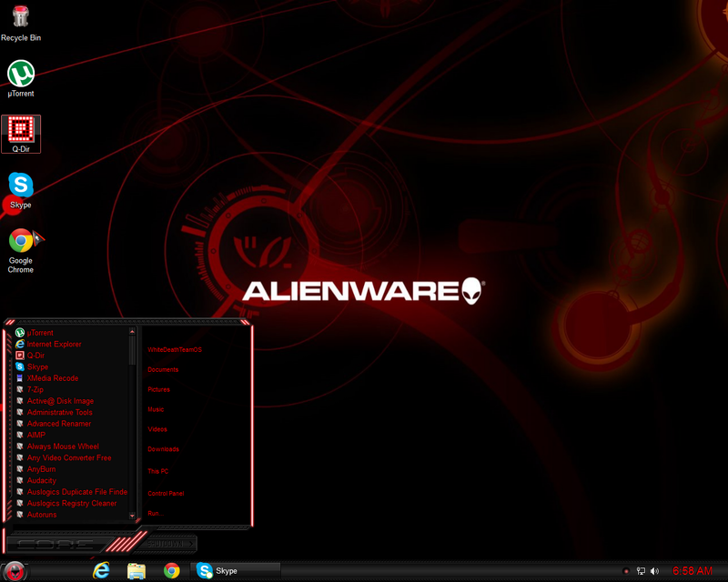This screenshot has height=582, width=728.
Task: Select the Google Chrome desktop icon
Action: (20, 251)
